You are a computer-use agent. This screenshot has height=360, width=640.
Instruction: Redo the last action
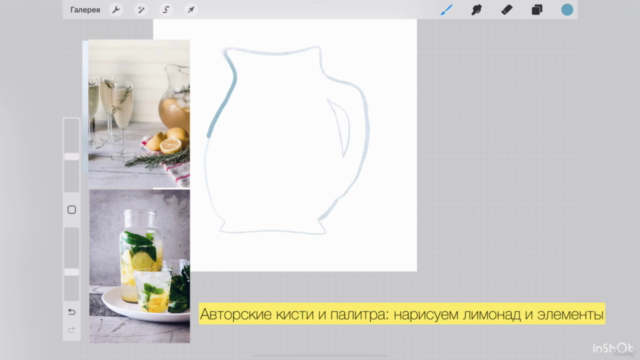(x=71, y=330)
